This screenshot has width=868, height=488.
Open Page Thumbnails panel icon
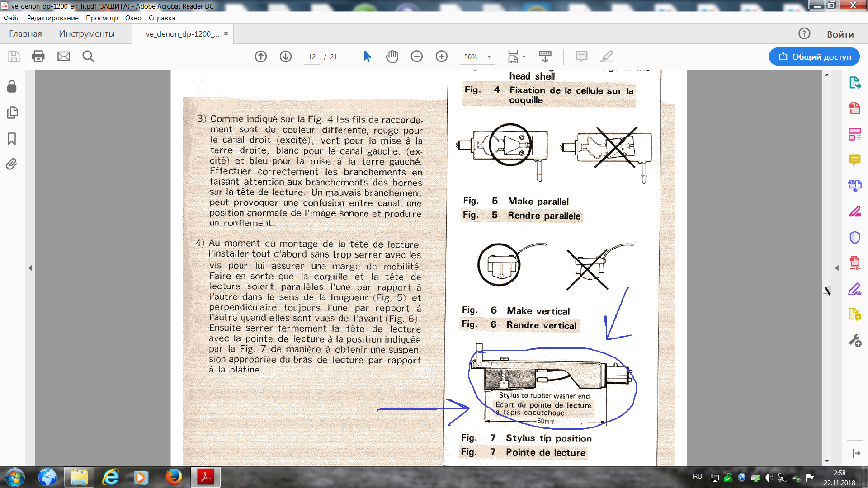12,113
